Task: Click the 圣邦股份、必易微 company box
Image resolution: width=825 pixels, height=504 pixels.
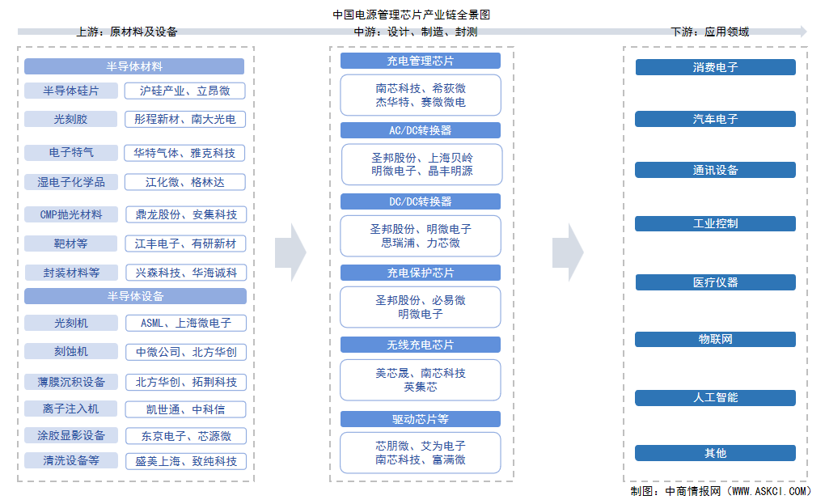Action: tap(421, 307)
